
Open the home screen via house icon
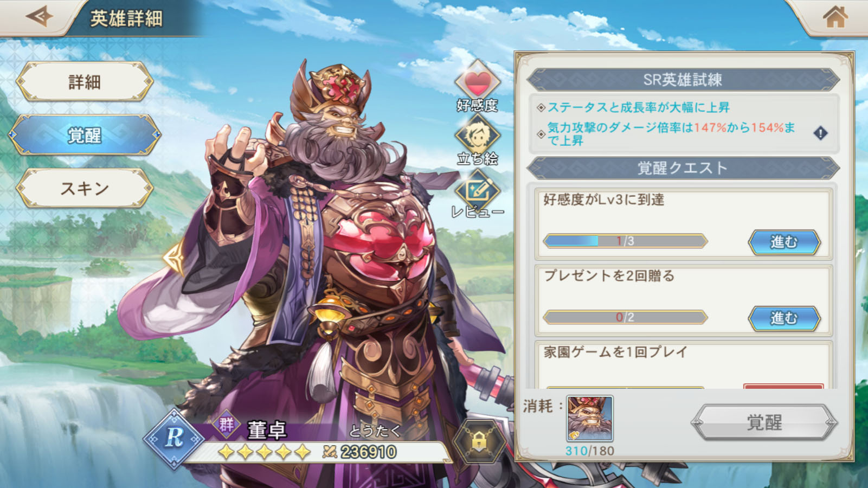click(x=835, y=16)
